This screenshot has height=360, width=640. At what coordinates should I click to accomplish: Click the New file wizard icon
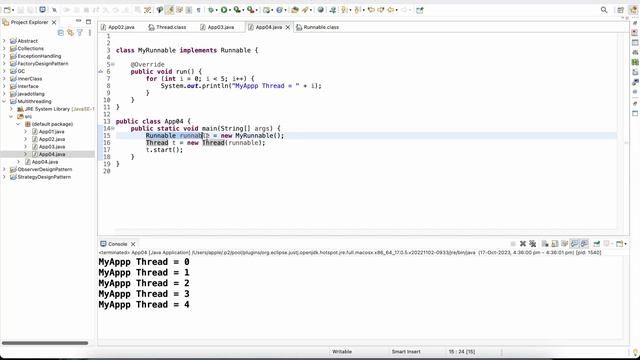click(7, 10)
